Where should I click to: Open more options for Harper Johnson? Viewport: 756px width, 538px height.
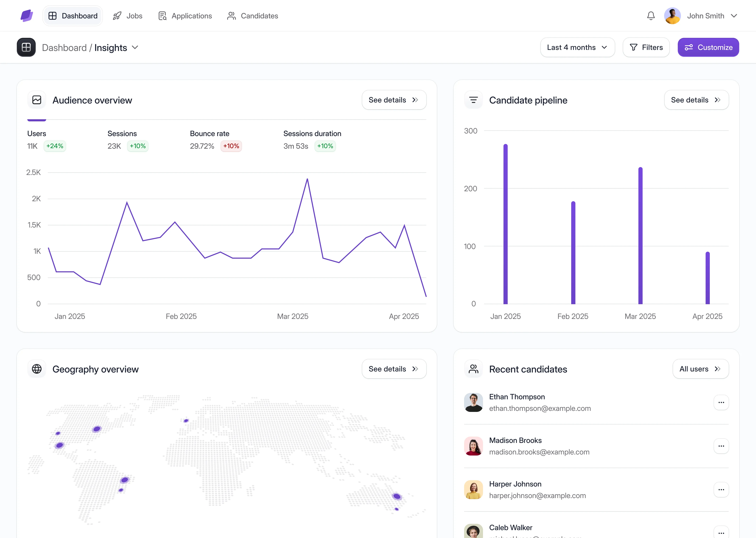coord(721,490)
